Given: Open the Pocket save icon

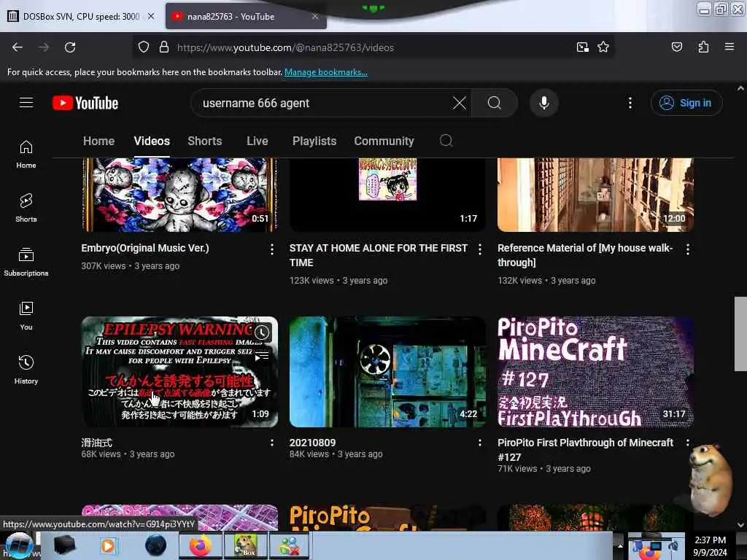Looking at the screenshot, I should (676, 47).
